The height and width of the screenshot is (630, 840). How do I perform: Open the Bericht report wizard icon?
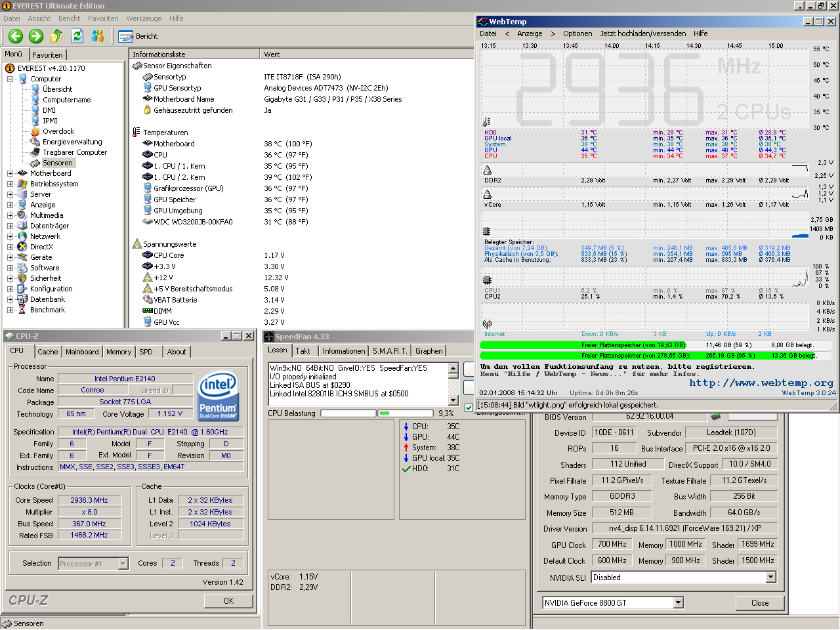coord(125,36)
